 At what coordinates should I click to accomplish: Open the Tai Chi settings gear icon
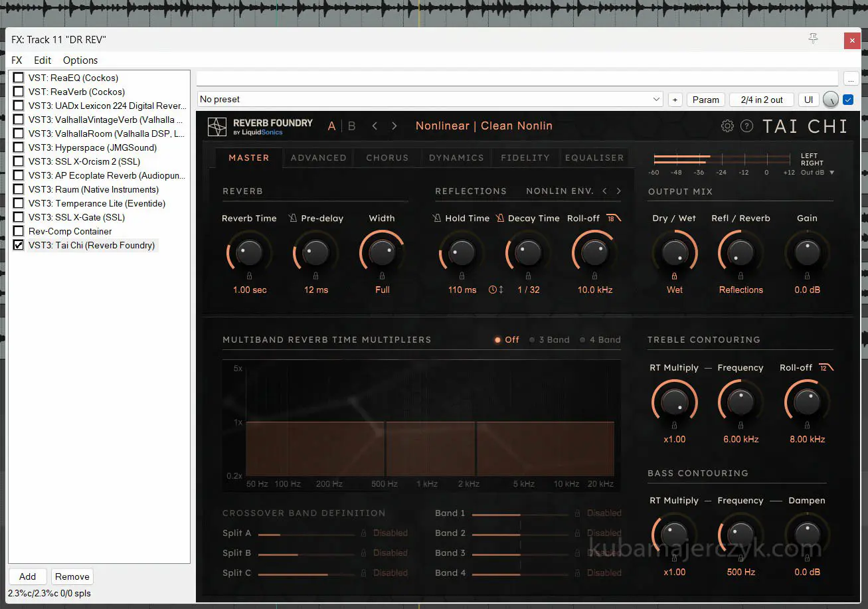coord(727,126)
